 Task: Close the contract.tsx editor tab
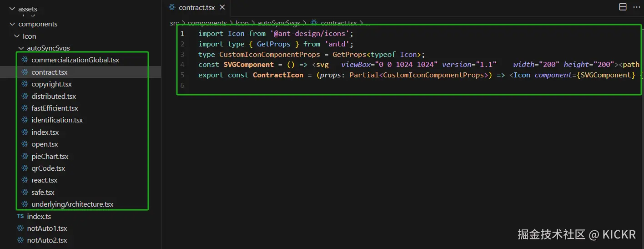(x=222, y=7)
